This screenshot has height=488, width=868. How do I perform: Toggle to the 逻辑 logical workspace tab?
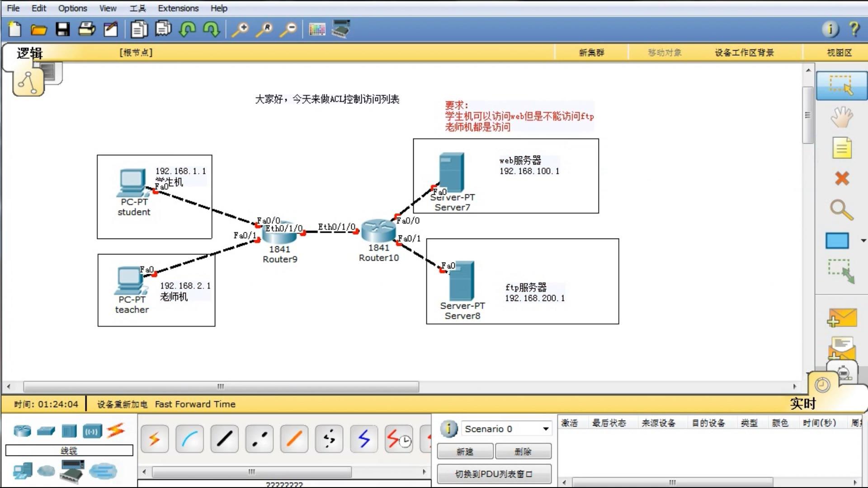[29, 53]
